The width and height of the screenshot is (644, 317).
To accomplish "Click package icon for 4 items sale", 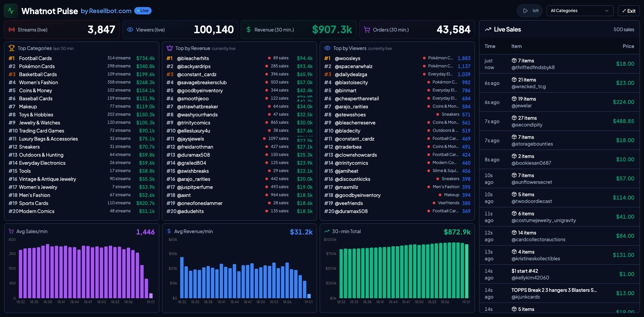I will click(514, 252).
